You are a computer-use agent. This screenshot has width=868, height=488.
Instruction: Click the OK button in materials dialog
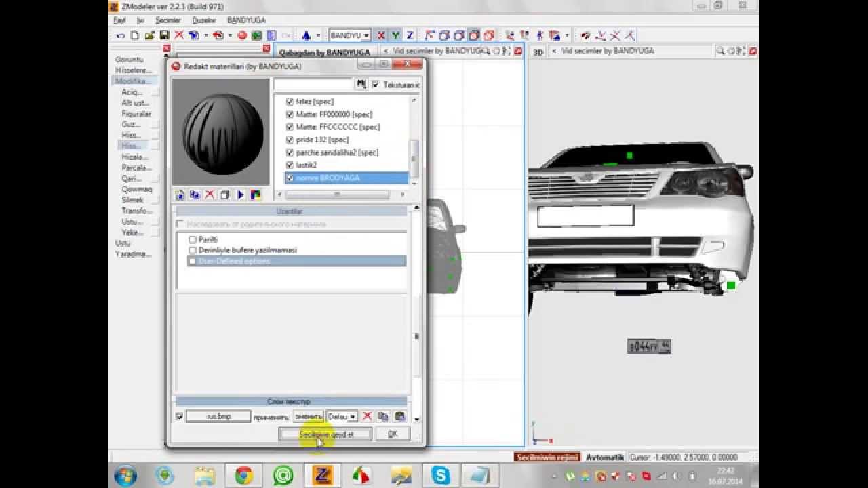[393, 434]
